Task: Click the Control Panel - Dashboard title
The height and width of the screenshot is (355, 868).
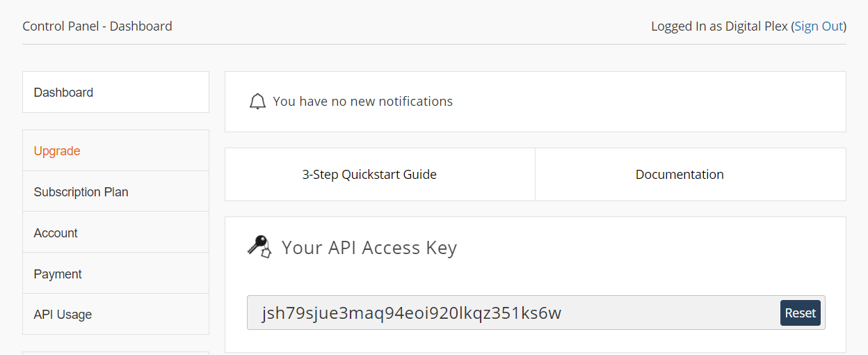Action: click(x=97, y=26)
